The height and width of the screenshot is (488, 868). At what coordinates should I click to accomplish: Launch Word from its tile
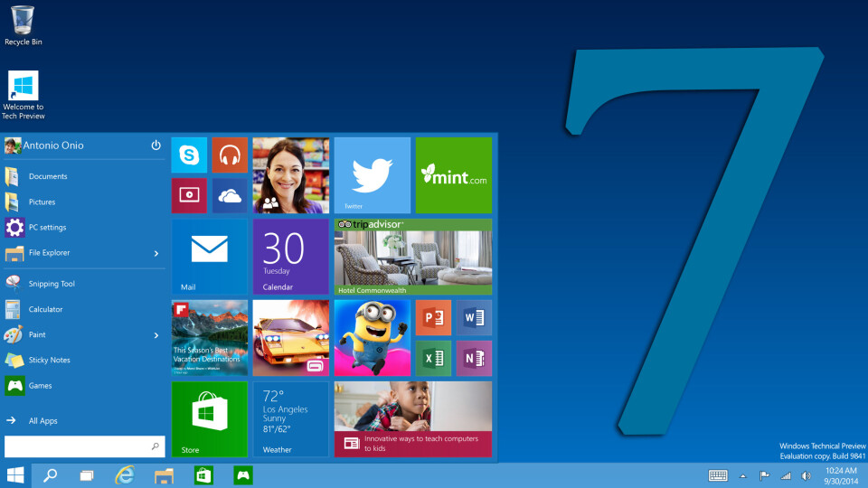pos(474,317)
